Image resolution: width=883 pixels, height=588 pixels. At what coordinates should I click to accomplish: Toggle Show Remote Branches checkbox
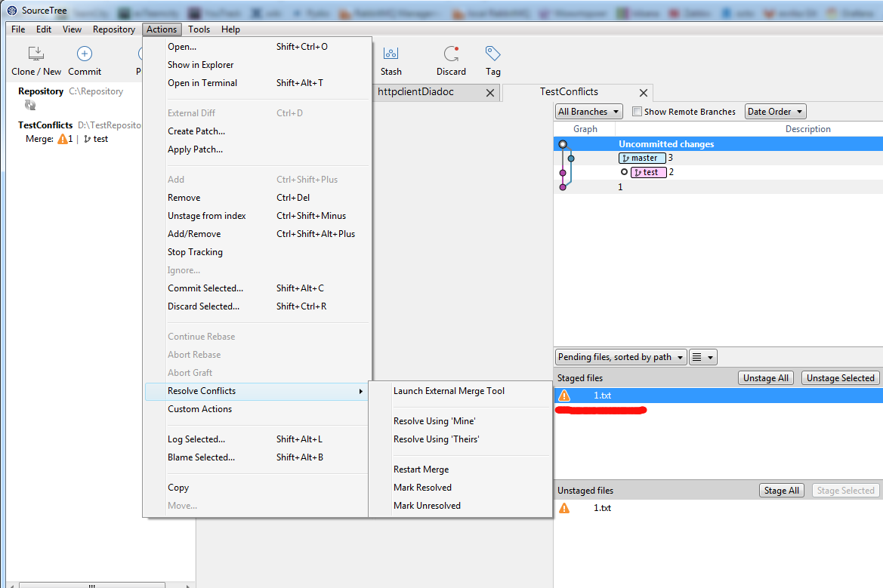tap(637, 112)
